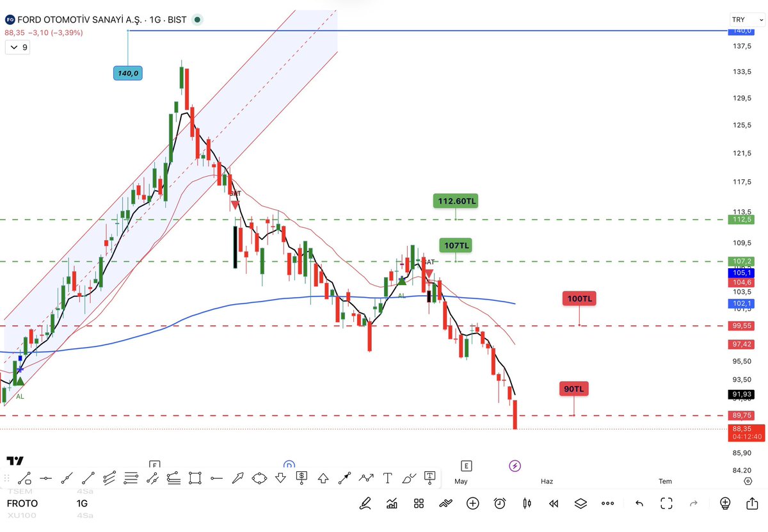Undo the last action
The height and width of the screenshot is (532, 768).
[639, 503]
